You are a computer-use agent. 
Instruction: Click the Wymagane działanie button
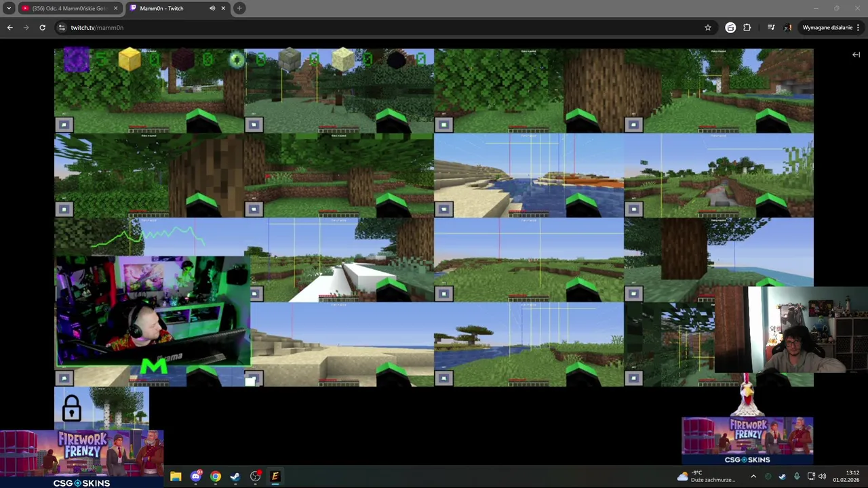click(827, 27)
